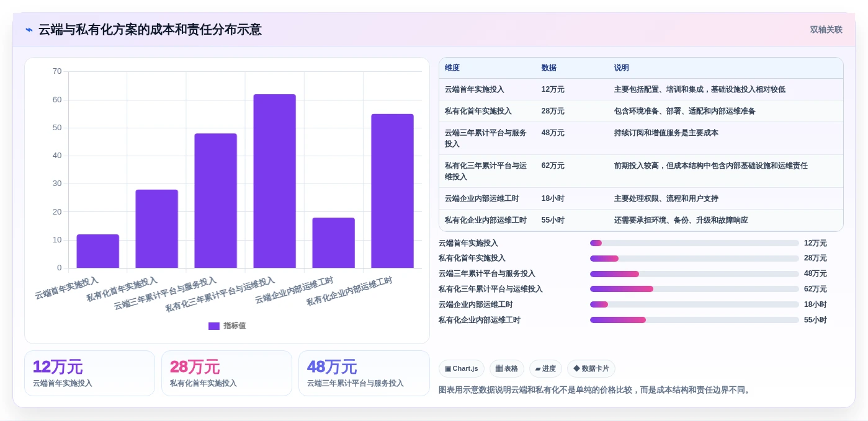The image size is (868, 421).
Task: Click the 48万元 progress bar
Action: tap(694, 274)
